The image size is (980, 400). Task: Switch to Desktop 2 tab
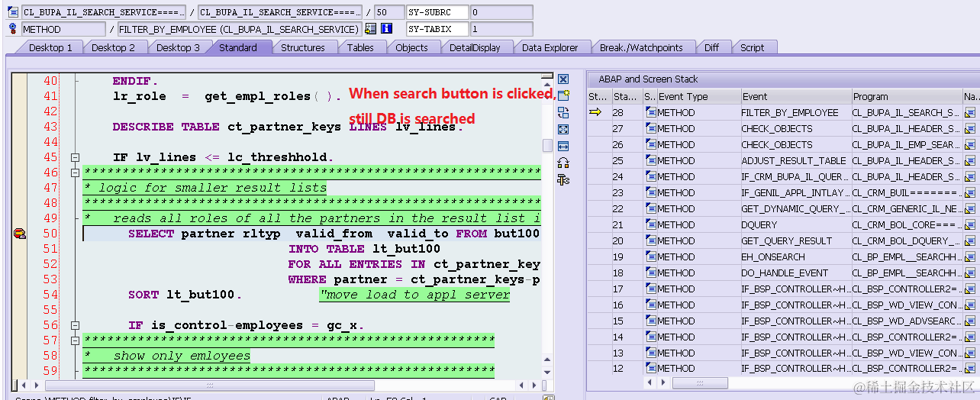pyautogui.click(x=113, y=47)
